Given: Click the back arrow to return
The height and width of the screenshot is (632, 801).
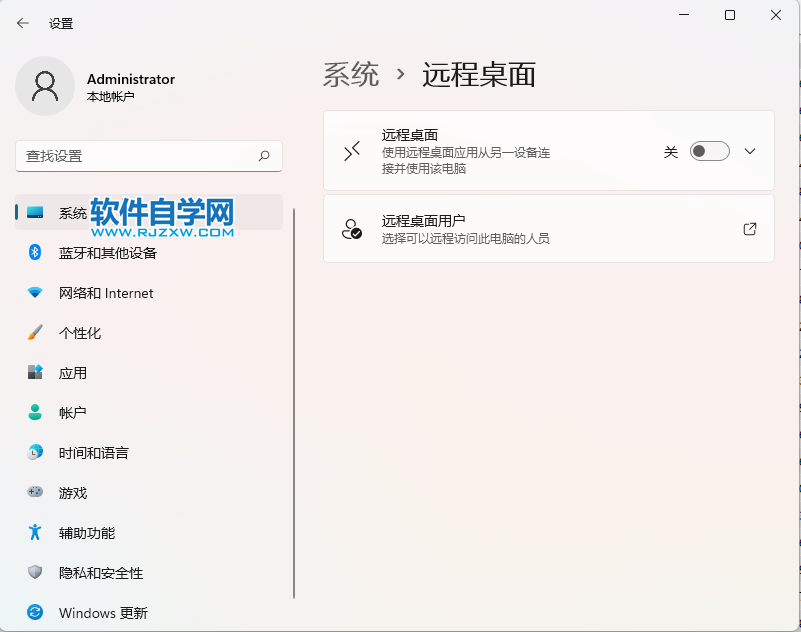Looking at the screenshot, I should (22, 22).
